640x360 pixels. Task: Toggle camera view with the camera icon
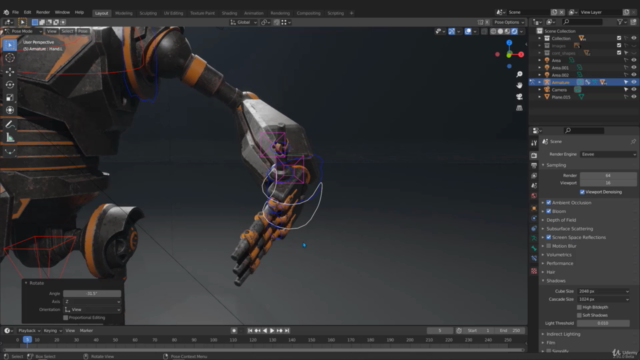tap(519, 97)
